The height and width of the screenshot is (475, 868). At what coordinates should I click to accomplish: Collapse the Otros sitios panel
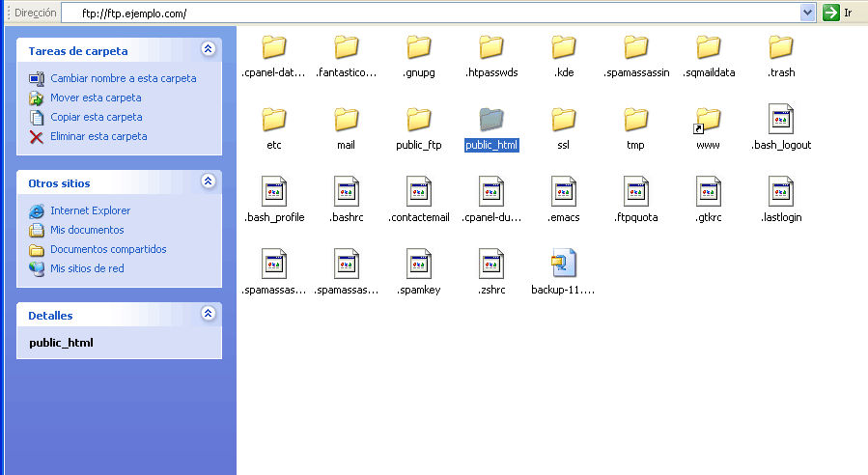[209, 182]
